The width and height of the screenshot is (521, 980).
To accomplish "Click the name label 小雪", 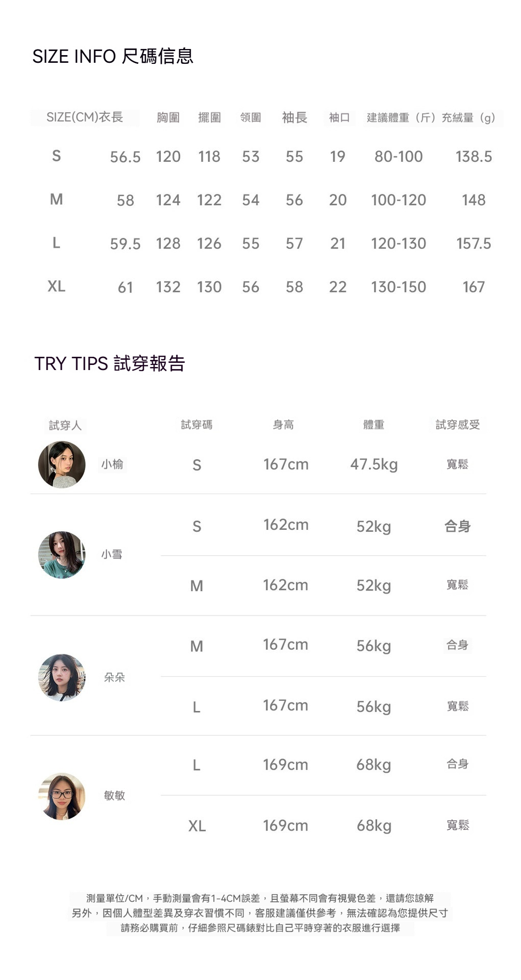I will tap(112, 554).
